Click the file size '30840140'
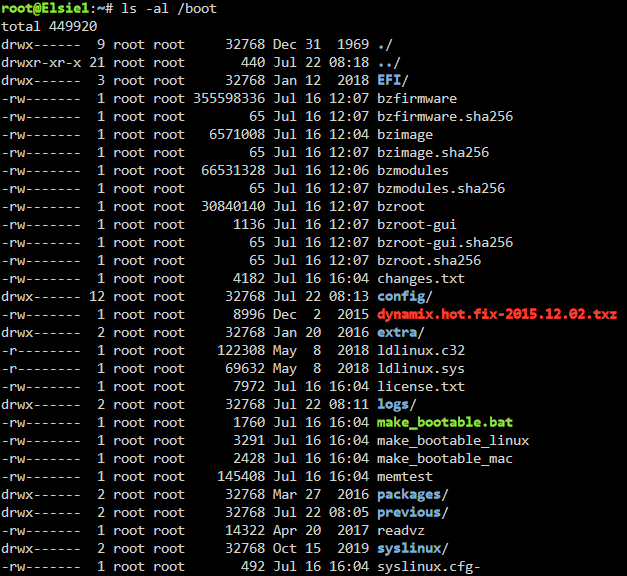The width and height of the screenshot is (627, 576). (x=233, y=206)
